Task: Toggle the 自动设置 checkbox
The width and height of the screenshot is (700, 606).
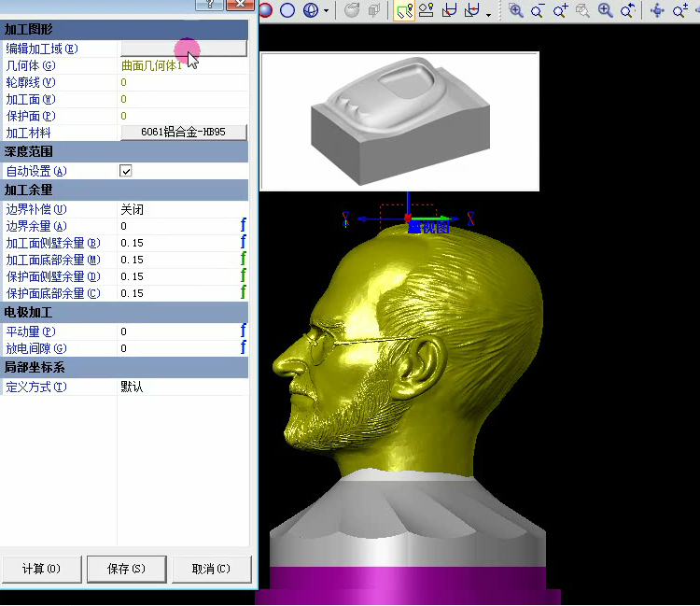Action: [125, 171]
